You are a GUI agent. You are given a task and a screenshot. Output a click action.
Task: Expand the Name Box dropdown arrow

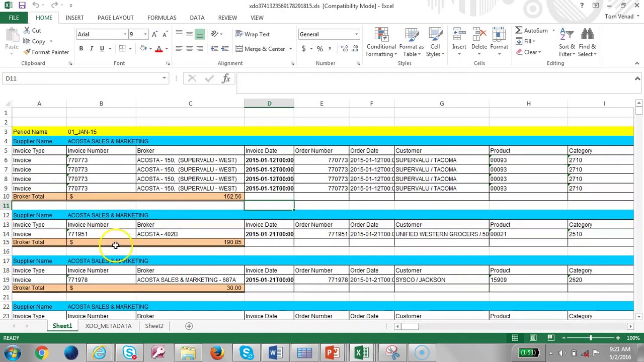(x=164, y=78)
